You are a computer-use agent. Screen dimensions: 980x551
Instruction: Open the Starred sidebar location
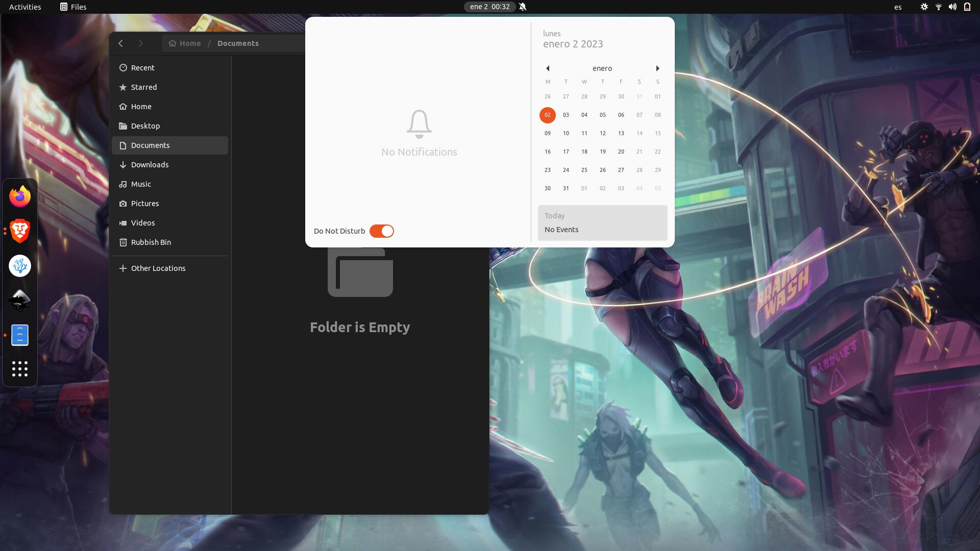(x=144, y=87)
